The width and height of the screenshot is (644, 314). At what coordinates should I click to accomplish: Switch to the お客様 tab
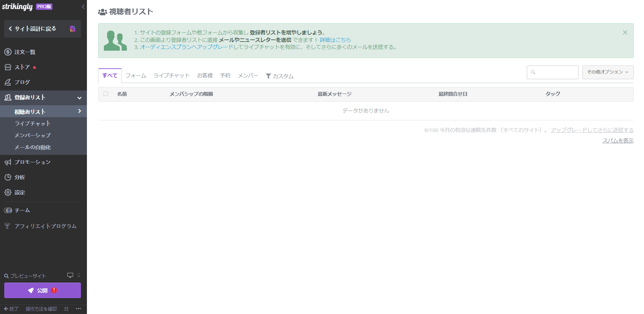(205, 76)
